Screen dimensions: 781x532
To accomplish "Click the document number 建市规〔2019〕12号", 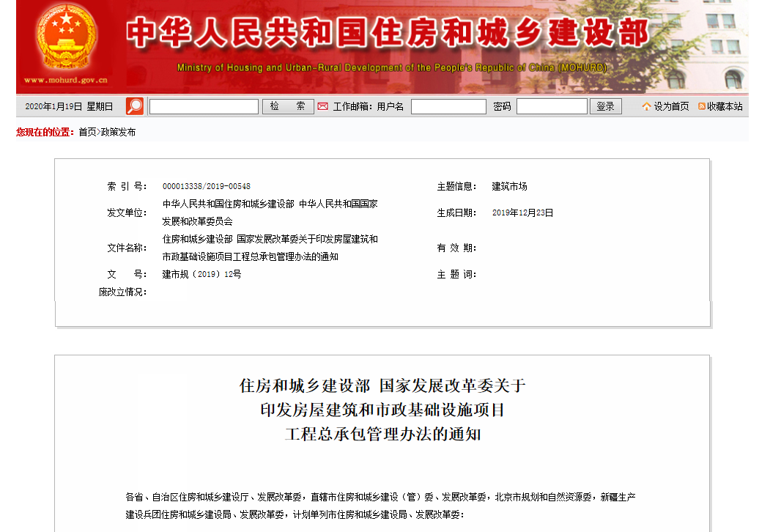I will pyautogui.click(x=201, y=275).
